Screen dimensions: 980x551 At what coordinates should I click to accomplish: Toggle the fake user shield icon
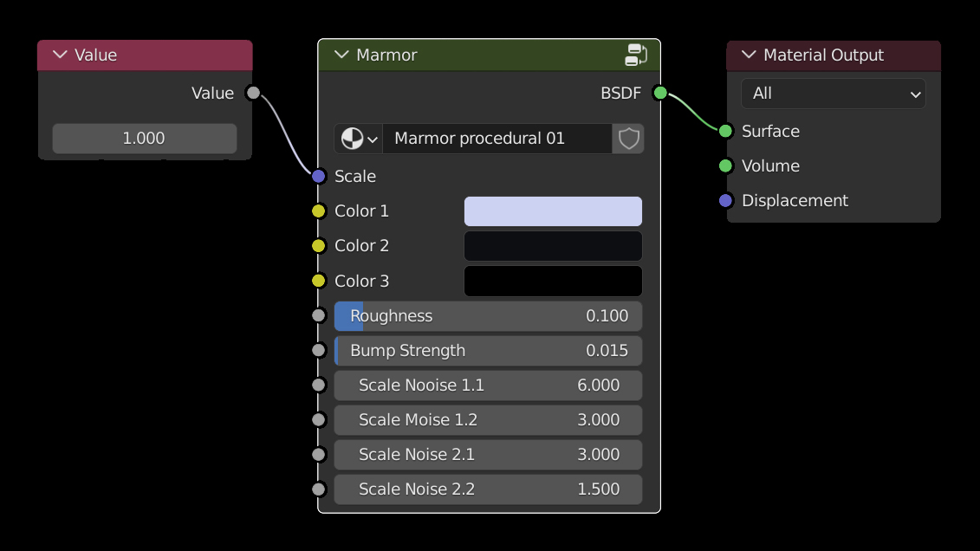pos(628,139)
